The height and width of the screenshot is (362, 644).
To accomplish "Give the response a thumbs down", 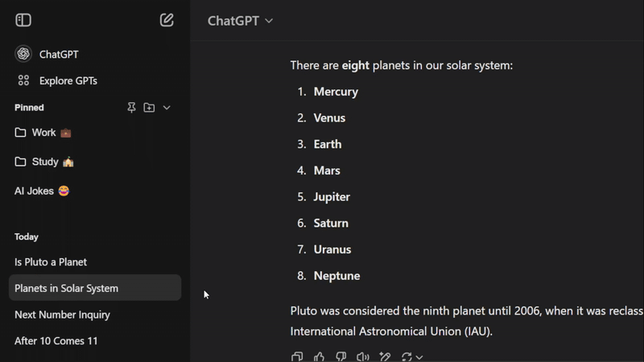I will pyautogui.click(x=341, y=356).
